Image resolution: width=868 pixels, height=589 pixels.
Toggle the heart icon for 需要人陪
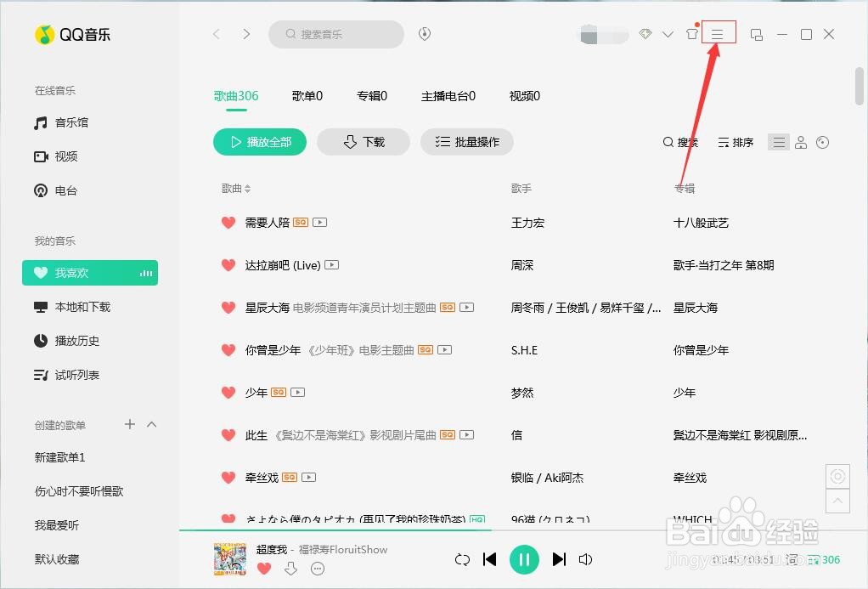click(228, 222)
